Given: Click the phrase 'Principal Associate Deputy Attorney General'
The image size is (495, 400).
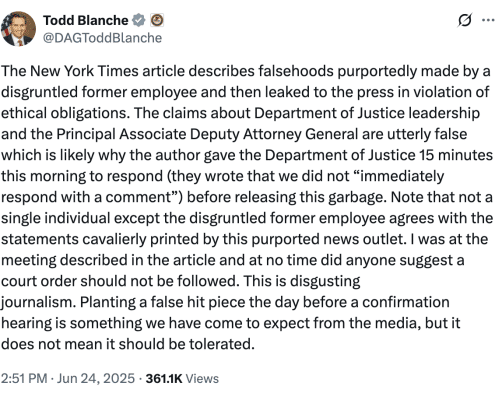Looking at the screenshot, I should point(207,134).
